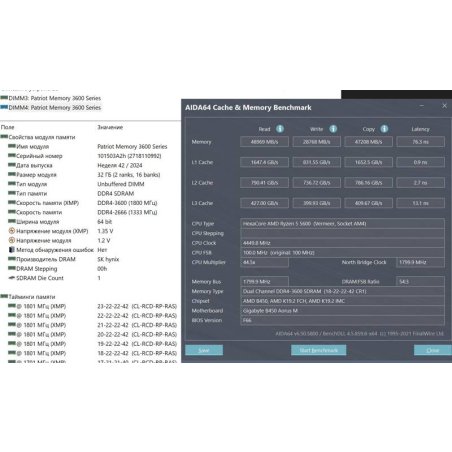This screenshot has height=452, width=452.
Task: Click the Write info icon
Action: [333, 129]
